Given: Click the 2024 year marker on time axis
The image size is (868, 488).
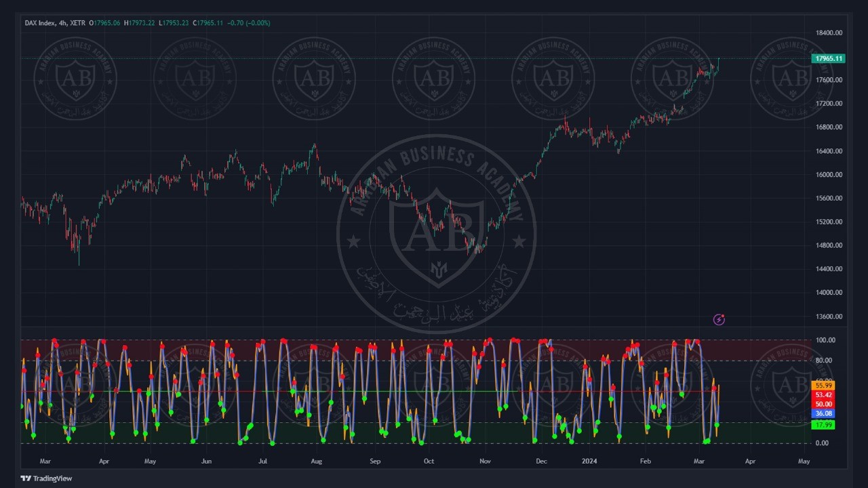Looking at the screenshot, I should (x=589, y=462).
